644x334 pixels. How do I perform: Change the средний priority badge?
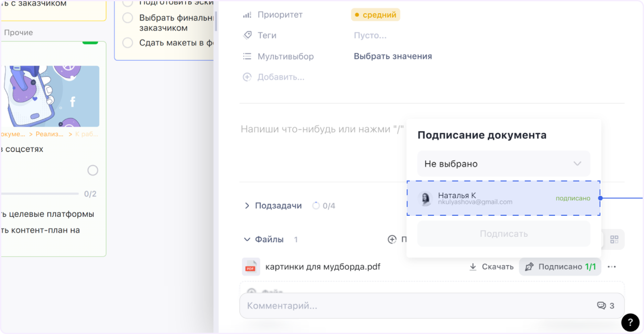(375, 15)
